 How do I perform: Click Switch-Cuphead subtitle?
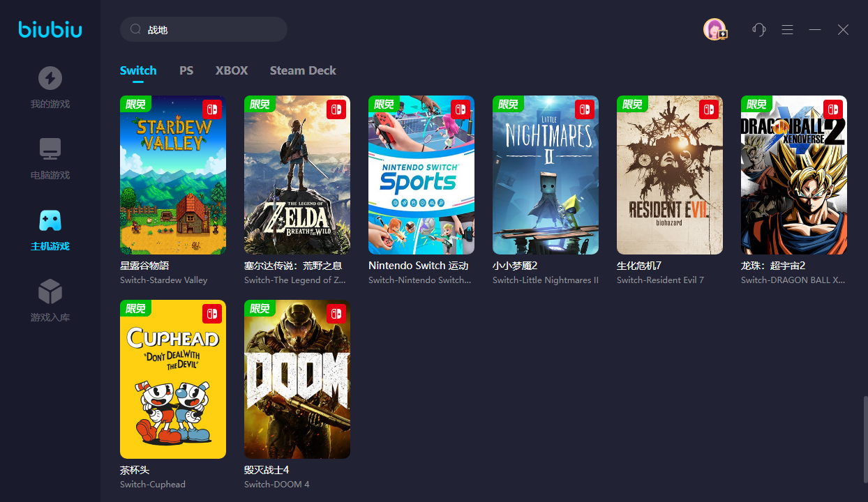[x=153, y=485]
